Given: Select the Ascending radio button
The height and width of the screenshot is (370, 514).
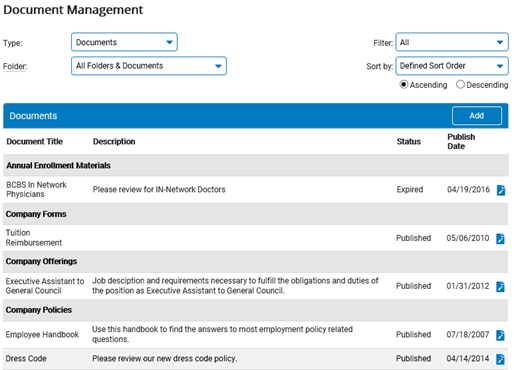Looking at the screenshot, I should coord(403,85).
